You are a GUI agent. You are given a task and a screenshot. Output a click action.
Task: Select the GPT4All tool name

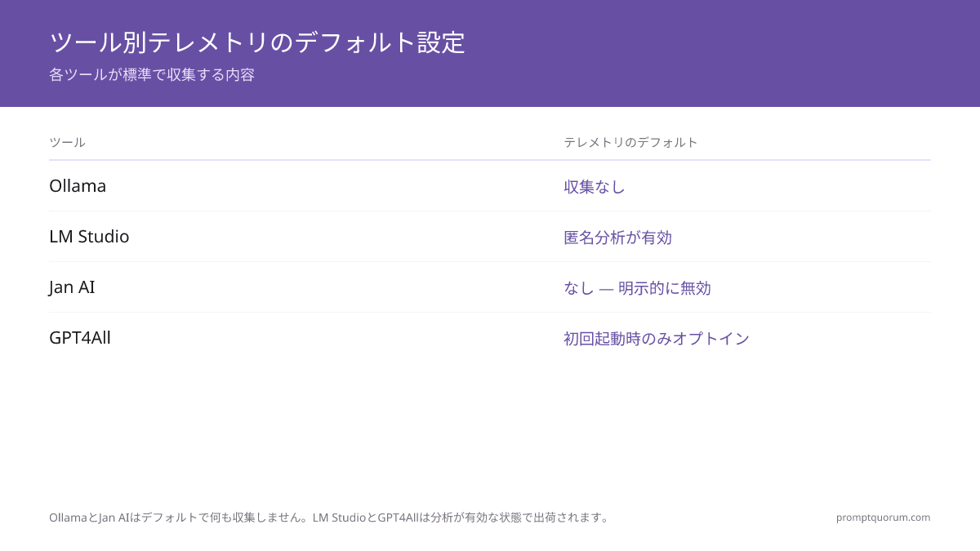pyautogui.click(x=80, y=338)
